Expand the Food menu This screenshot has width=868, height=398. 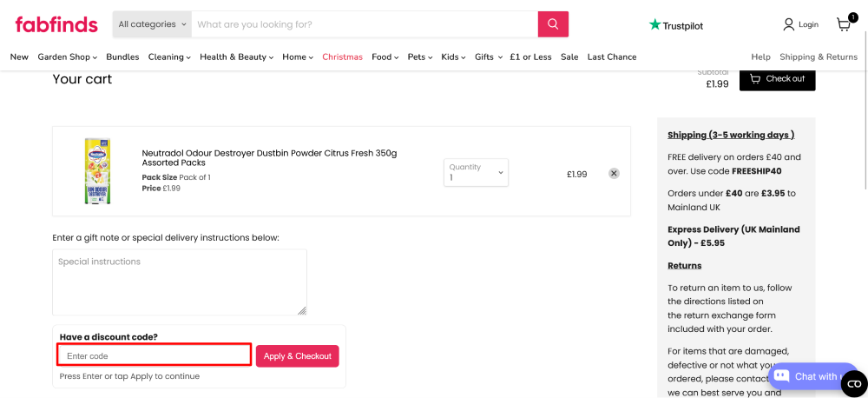(385, 57)
